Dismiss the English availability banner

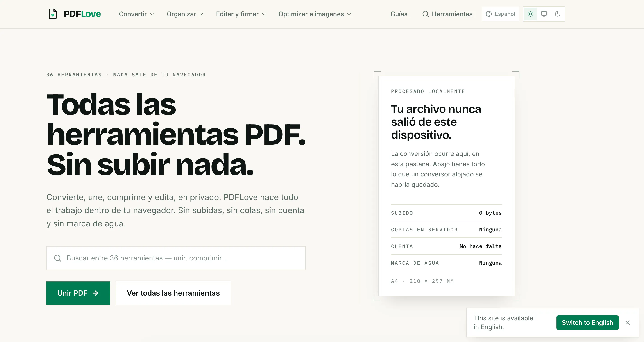coord(628,322)
